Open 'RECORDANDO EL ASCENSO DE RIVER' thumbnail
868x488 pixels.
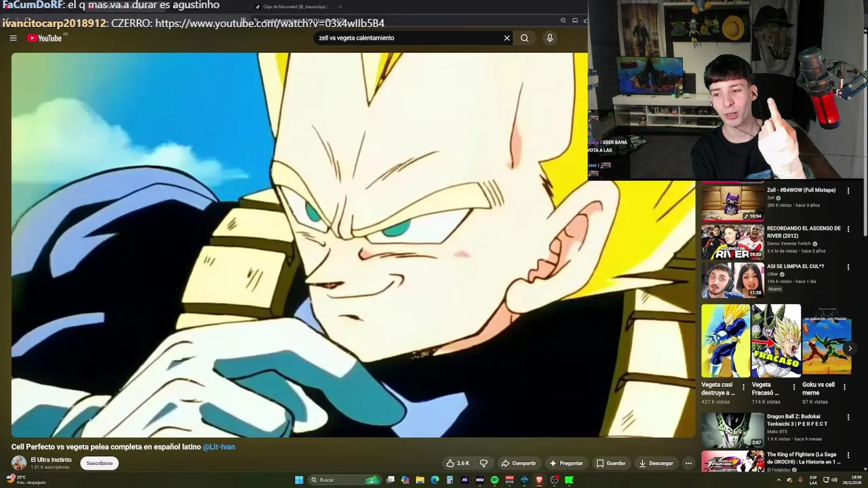[x=732, y=242]
